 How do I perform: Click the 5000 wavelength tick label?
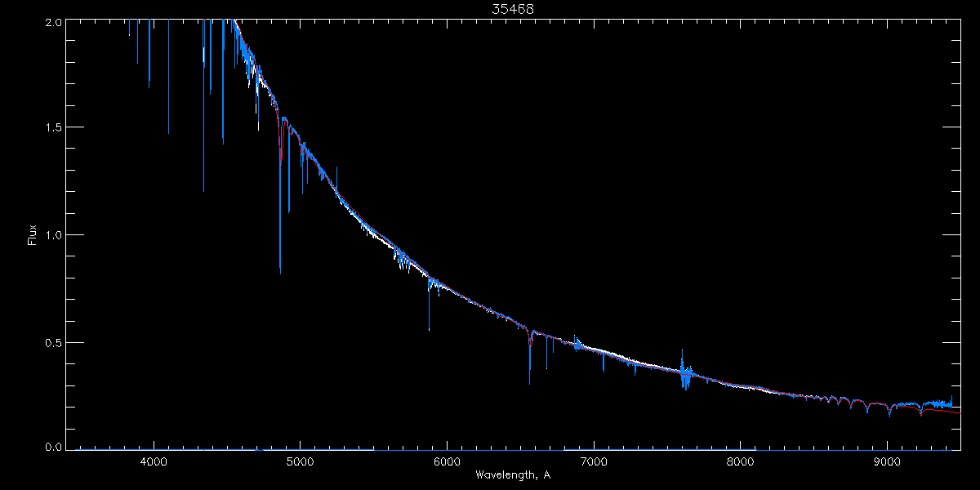(x=300, y=461)
